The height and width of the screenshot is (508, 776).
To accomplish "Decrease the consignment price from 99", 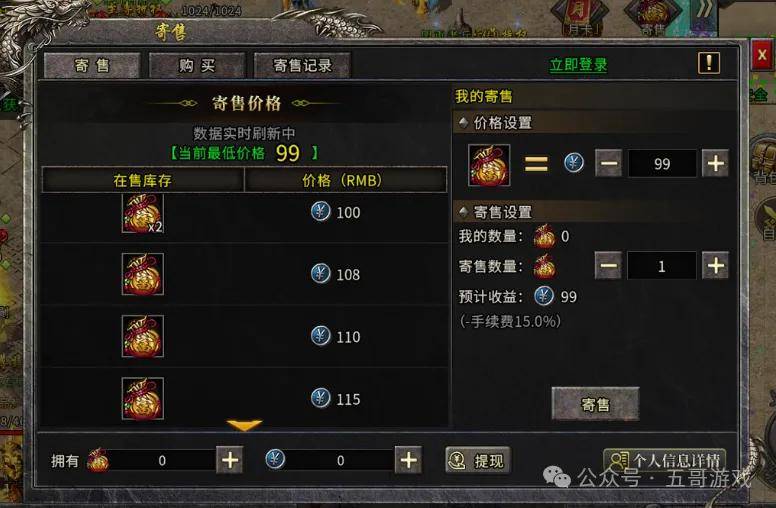I will [609, 163].
